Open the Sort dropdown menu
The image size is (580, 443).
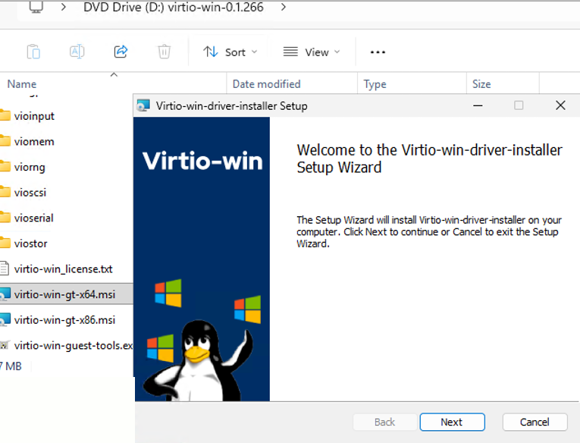[x=230, y=52]
